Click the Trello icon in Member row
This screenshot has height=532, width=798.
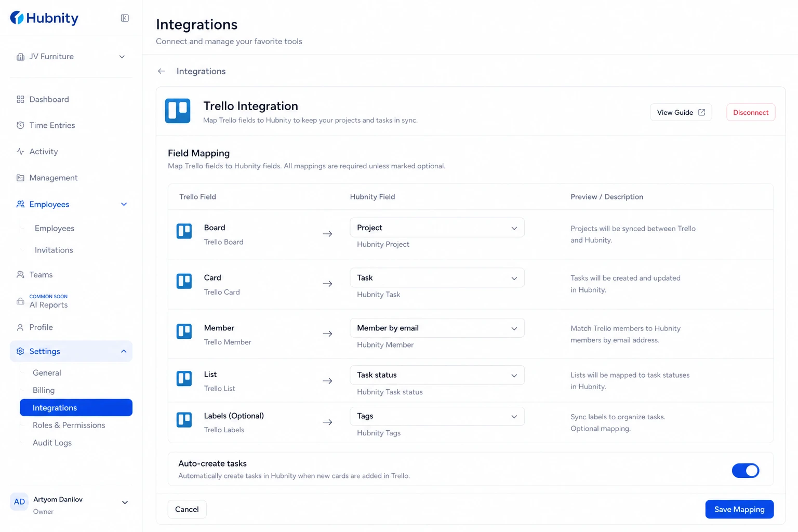pos(184,331)
